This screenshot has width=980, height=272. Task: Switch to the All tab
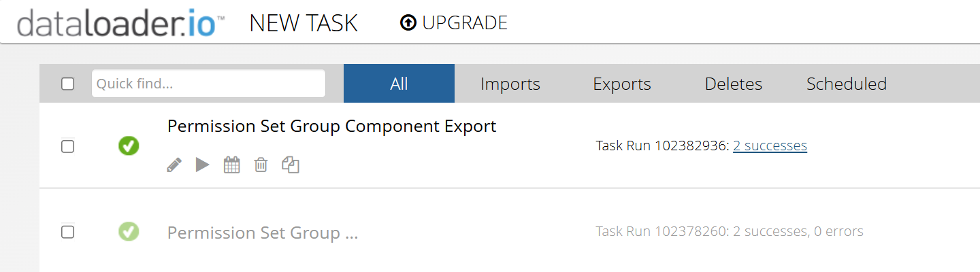click(x=399, y=84)
